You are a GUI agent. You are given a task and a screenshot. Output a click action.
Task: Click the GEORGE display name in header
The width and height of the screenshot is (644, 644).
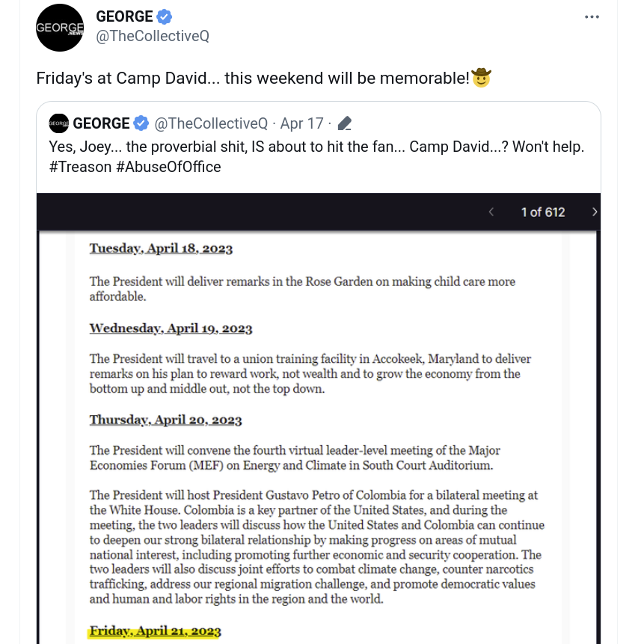(x=124, y=16)
